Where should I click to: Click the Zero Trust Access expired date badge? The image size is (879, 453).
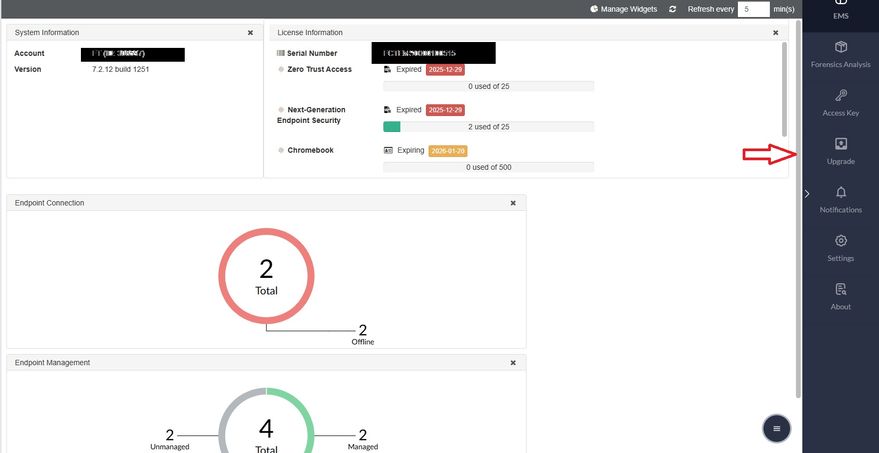click(x=445, y=70)
